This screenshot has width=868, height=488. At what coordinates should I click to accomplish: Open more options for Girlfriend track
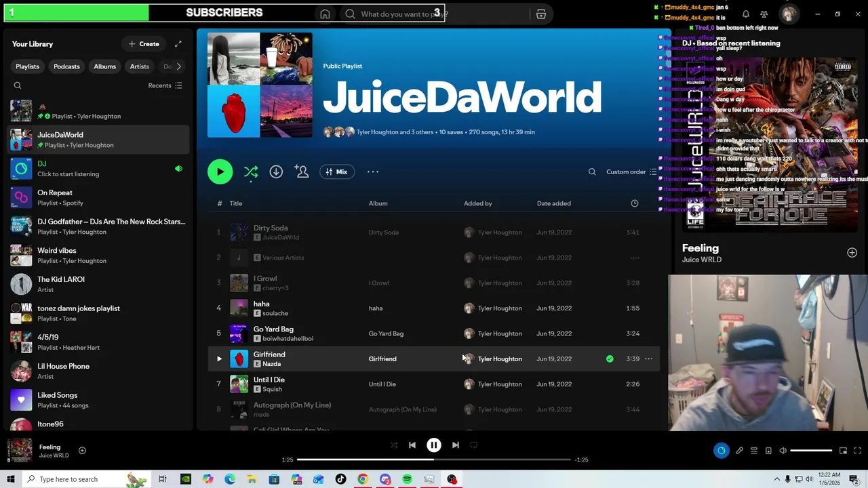(x=648, y=359)
